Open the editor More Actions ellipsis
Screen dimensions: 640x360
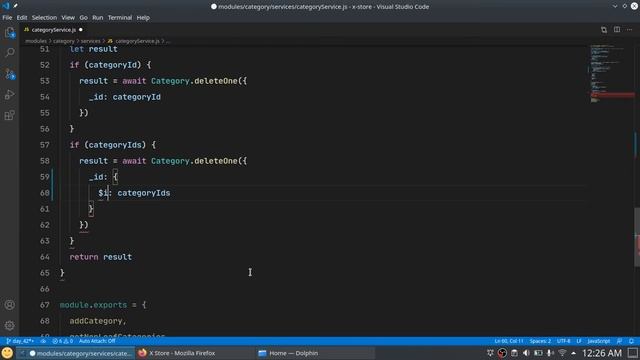point(629,30)
